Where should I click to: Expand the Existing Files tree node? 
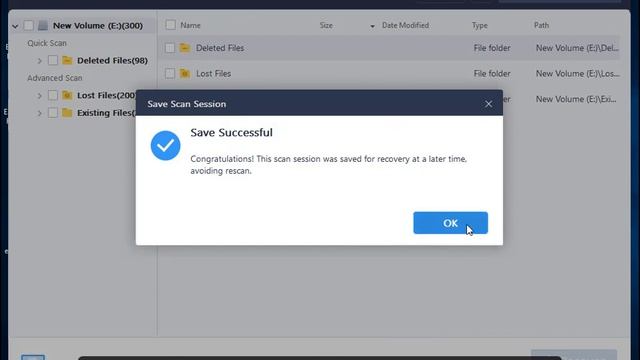[x=40, y=113]
